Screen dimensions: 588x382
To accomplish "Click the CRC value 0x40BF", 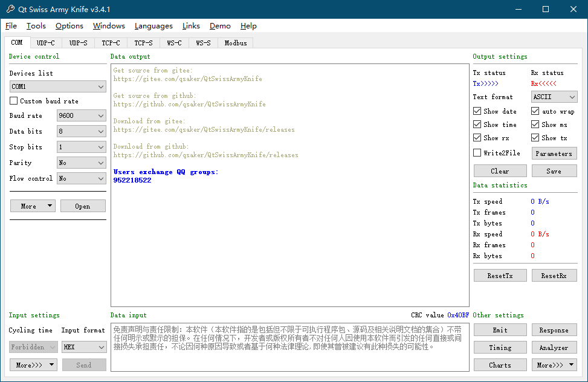I will coord(458,315).
